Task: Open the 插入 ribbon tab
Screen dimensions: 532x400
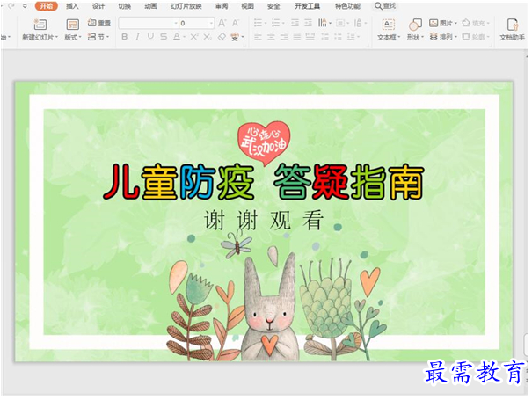Action: coord(72,6)
